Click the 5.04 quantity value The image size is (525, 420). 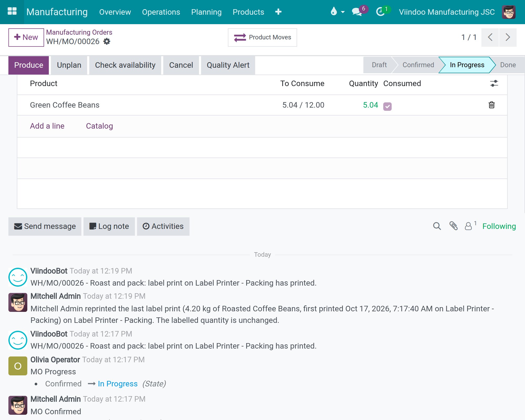tap(370, 105)
